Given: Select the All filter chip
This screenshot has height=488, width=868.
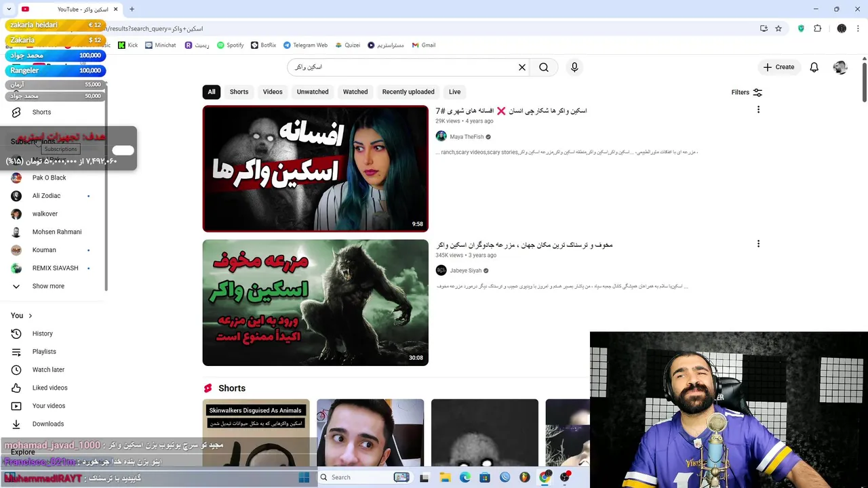Looking at the screenshot, I should click(x=212, y=91).
